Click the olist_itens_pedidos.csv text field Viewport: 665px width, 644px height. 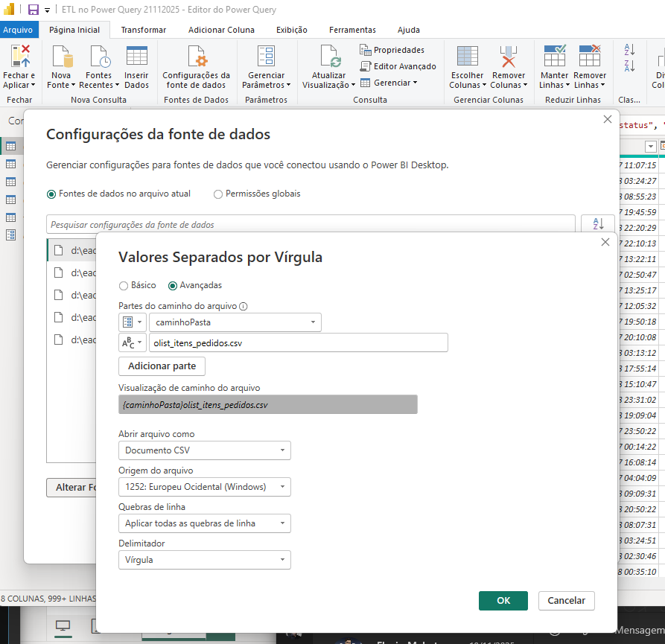point(298,342)
